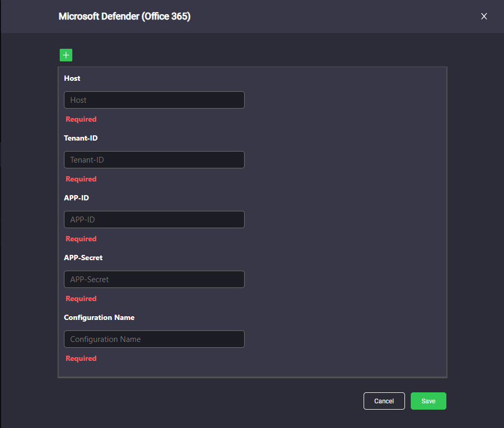Click the green plus add configuration icon
This screenshot has width=504, height=428.
pos(66,55)
